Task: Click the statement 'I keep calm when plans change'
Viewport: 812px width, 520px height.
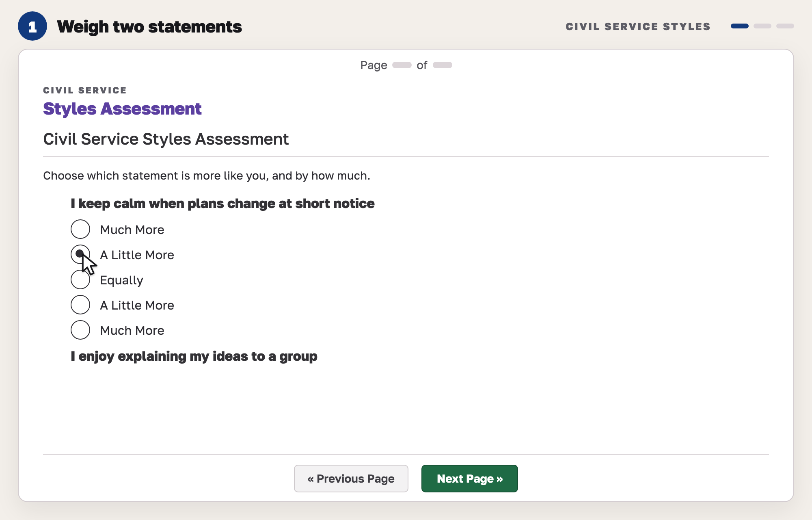Action: (222, 204)
